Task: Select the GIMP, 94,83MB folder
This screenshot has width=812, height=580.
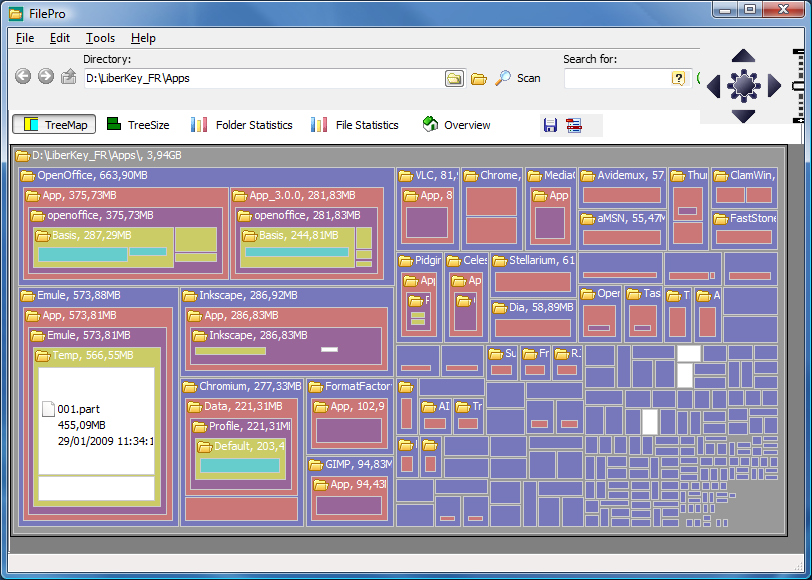Action: click(350, 465)
